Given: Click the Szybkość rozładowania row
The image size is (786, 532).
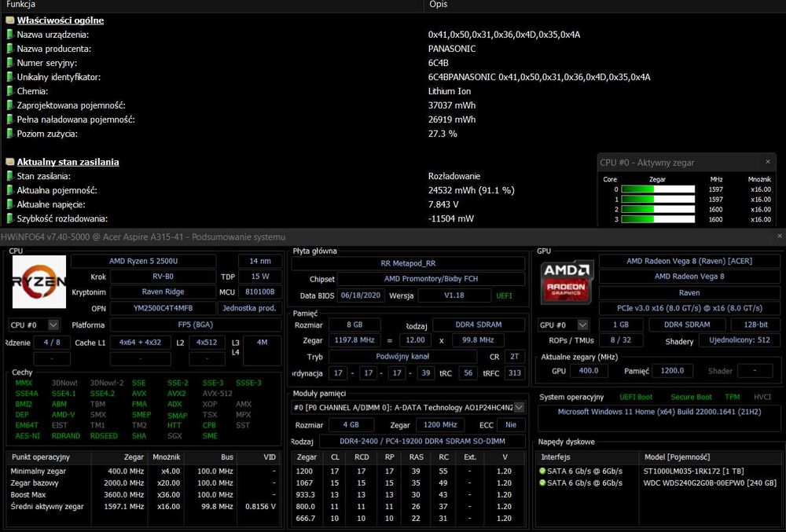Looking at the screenshot, I should pos(301,218).
